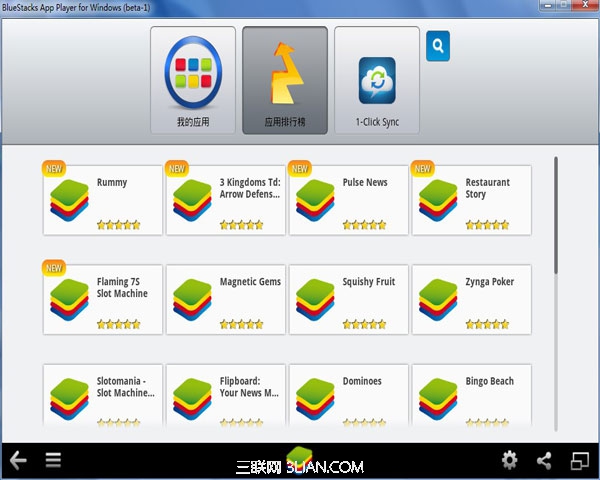Click the "3 Kingdoms Td: Arrow Defens..." title

pyautogui.click(x=250, y=188)
